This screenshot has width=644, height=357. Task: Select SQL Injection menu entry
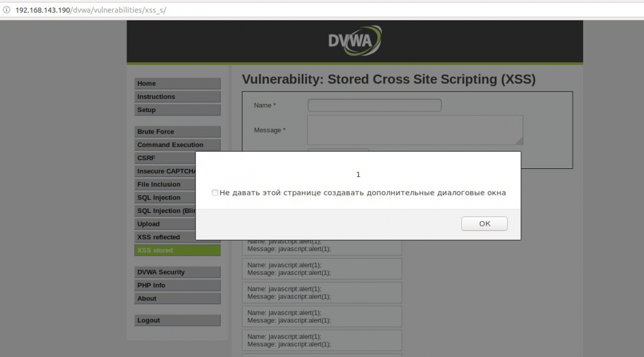[165, 197]
